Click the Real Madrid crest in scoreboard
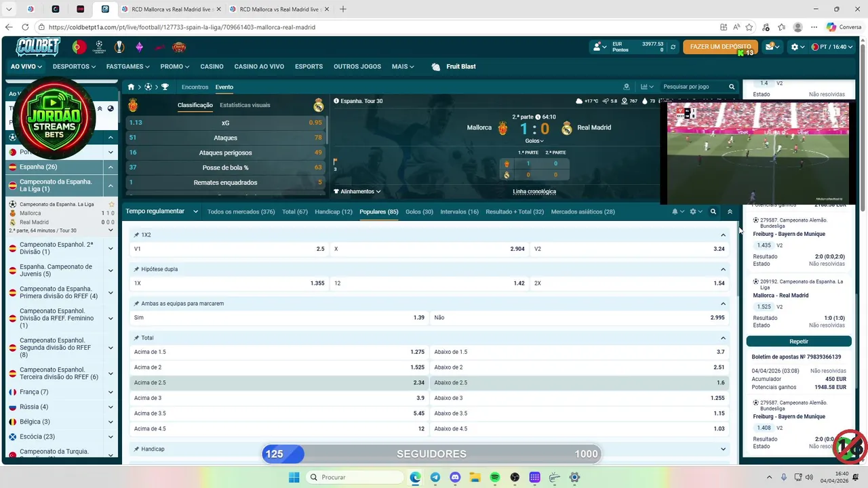This screenshot has width=868, height=488. [567, 128]
